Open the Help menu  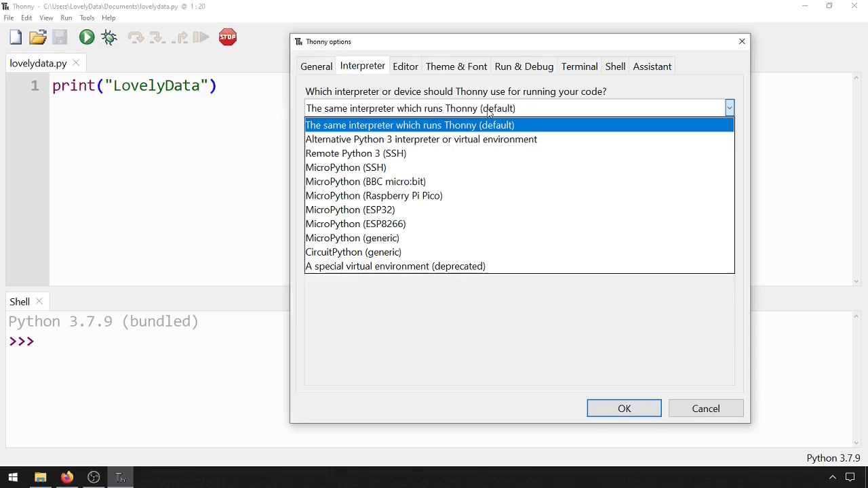(108, 18)
